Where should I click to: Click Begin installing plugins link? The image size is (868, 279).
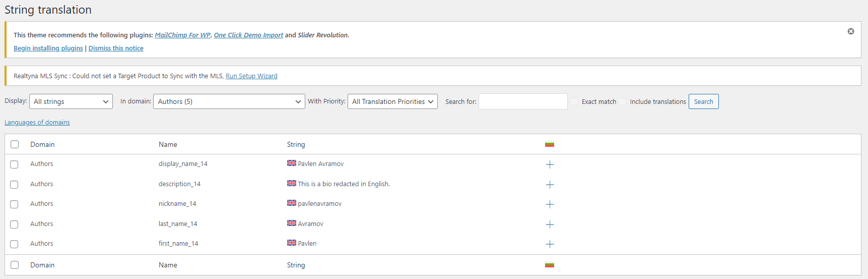pos(48,48)
